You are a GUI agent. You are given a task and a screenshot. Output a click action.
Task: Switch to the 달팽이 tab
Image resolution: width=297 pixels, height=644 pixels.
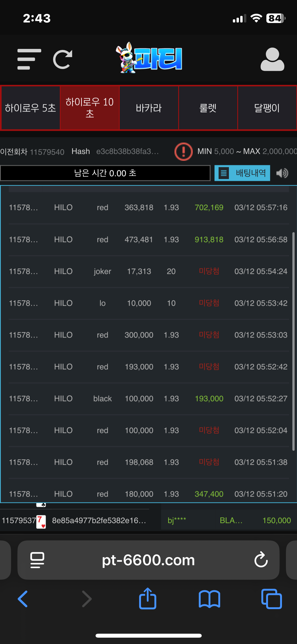pyautogui.click(x=267, y=108)
